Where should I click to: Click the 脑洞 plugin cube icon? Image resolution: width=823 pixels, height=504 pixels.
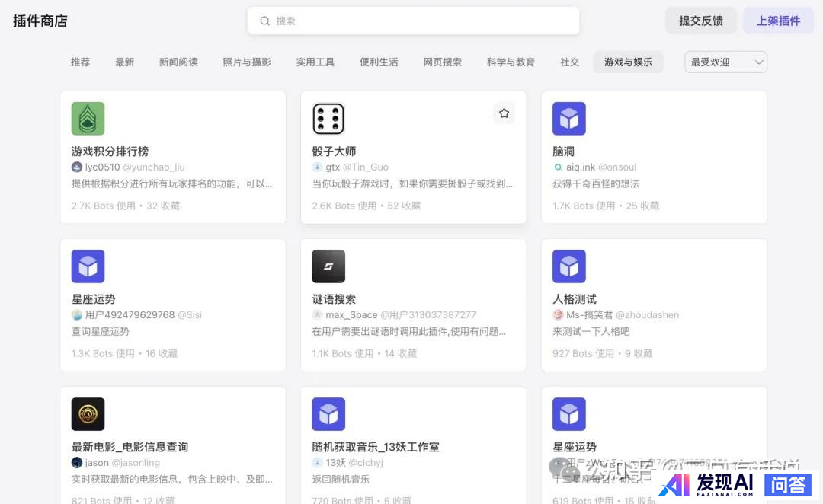tap(568, 119)
